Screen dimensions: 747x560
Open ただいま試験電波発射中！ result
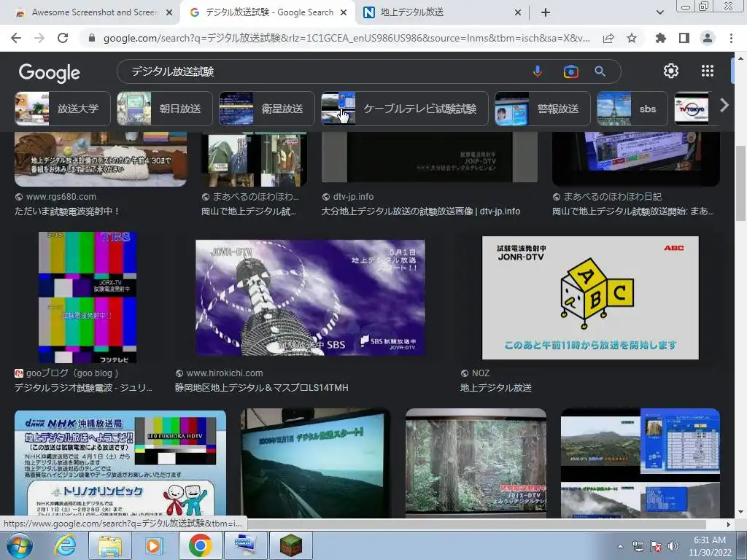point(67,211)
